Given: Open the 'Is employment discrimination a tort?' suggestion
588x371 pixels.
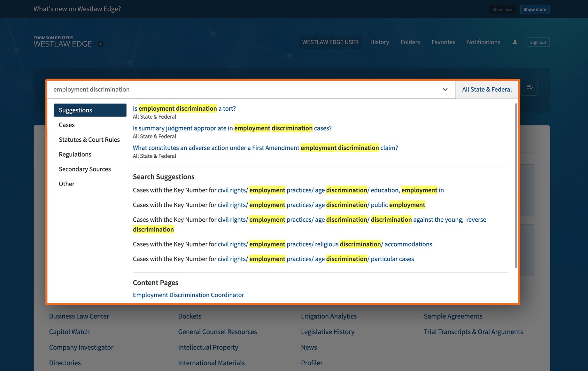Looking at the screenshot, I should pyautogui.click(x=184, y=109).
